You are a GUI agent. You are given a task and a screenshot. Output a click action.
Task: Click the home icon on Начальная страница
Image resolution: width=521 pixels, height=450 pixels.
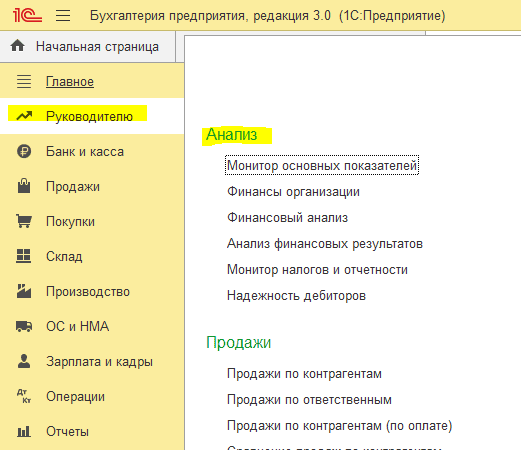(18, 46)
